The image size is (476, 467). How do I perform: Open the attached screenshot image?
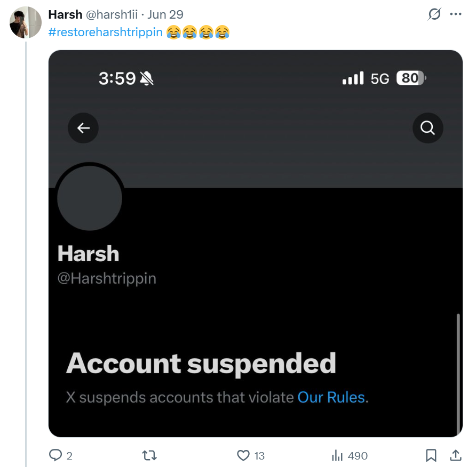(256, 244)
